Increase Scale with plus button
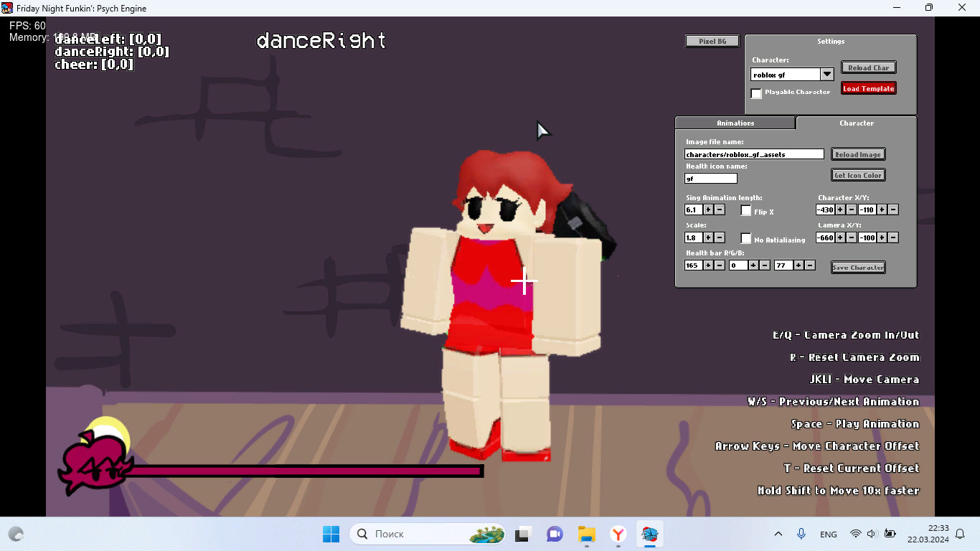This screenshot has width=980, height=551. tap(708, 237)
